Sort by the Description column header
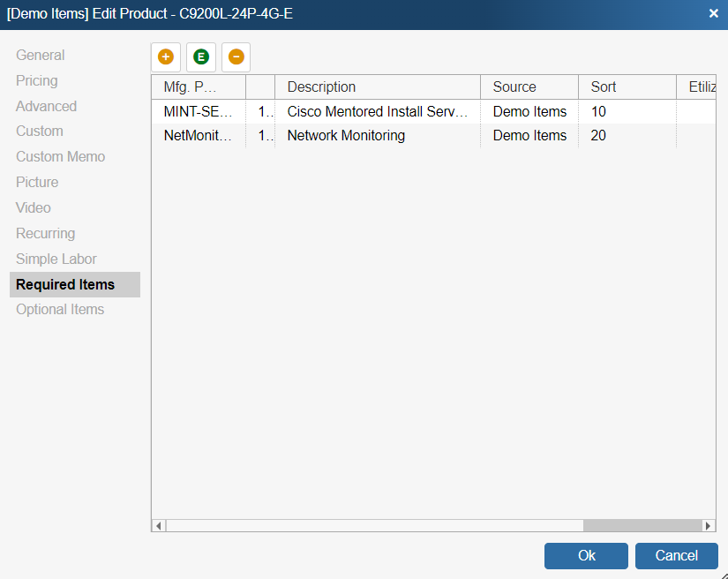Viewport: 728px width, 579px height. pos(377,87)
